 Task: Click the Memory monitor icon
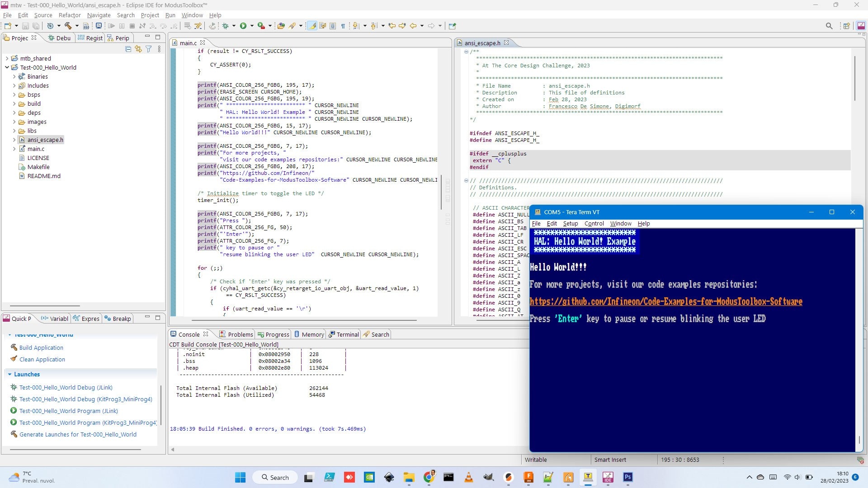(x=296, y=334)
